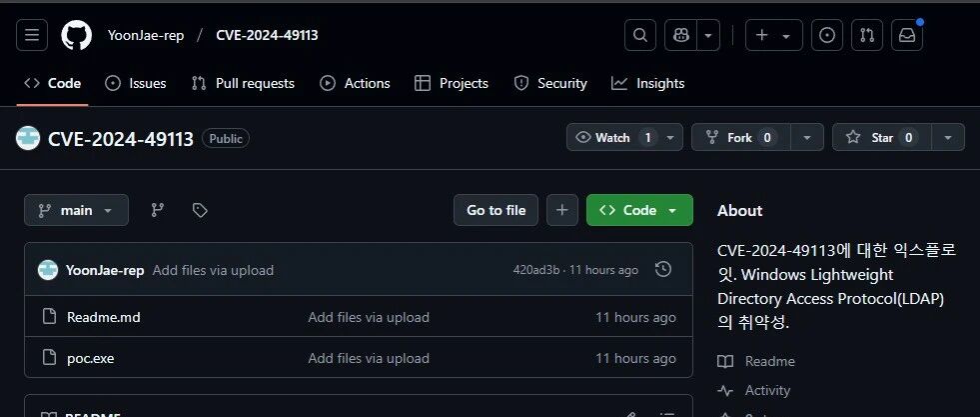The height and width of the screenshot is (417, 980).
Task: Open commit hash 420ad3b
Action: (535, 270)
